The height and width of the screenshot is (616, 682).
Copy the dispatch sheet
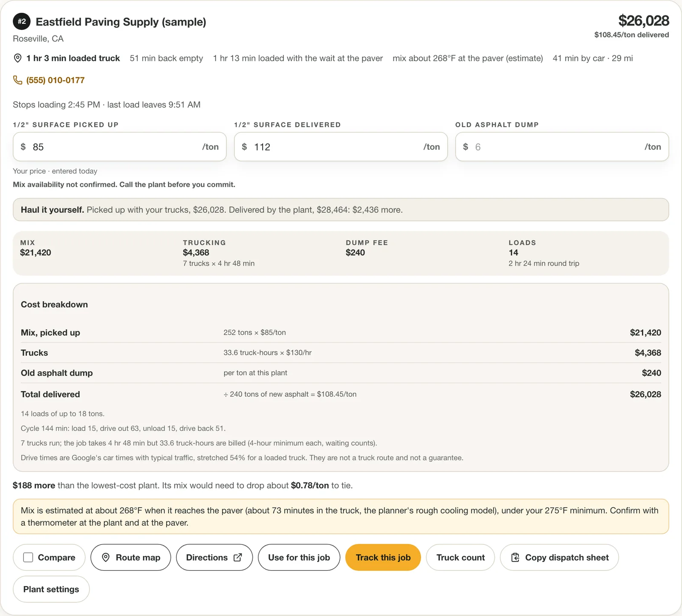coord(559,557)
